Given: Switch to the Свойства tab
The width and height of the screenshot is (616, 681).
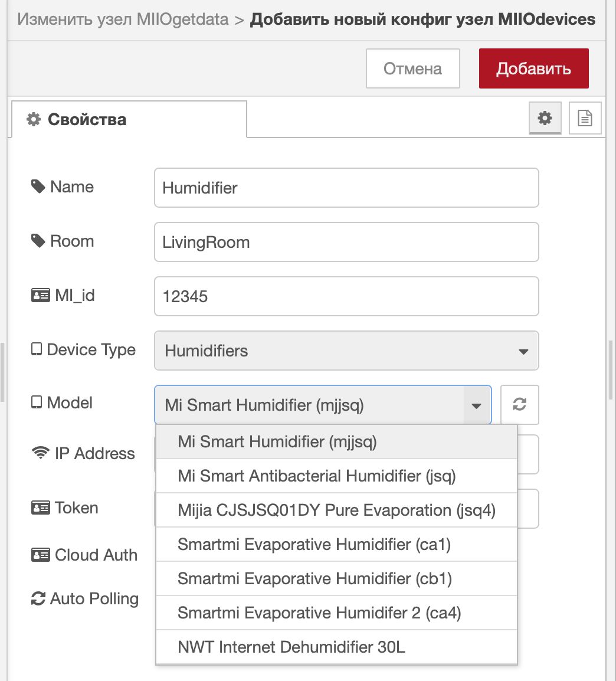Looking at the screenshot, I should point(129,119).
